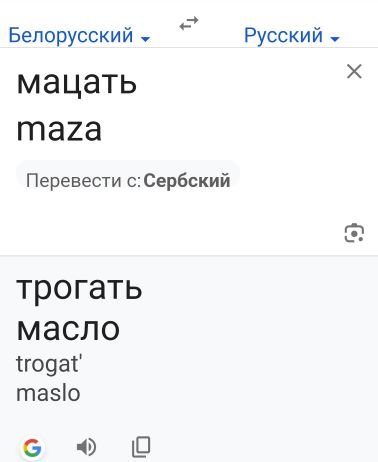Listen to translation via speaker icon

click(86, 447)
